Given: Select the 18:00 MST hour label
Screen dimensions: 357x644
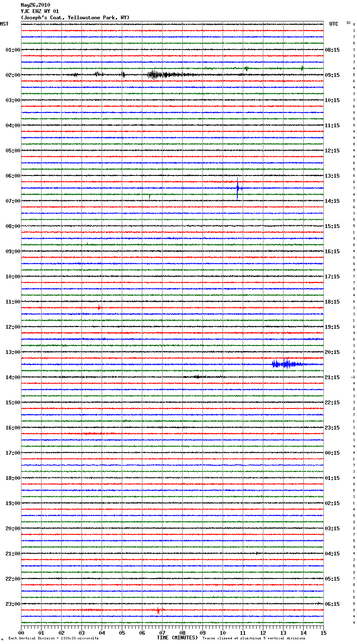Looking at the screenshot, I should [13, 478].
